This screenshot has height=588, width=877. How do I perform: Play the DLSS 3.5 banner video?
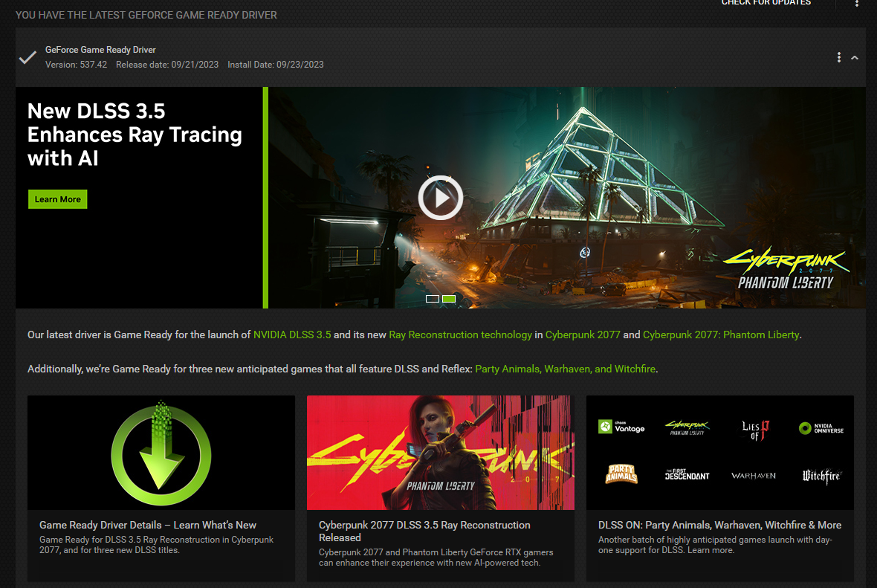click(x=440, y=198)
